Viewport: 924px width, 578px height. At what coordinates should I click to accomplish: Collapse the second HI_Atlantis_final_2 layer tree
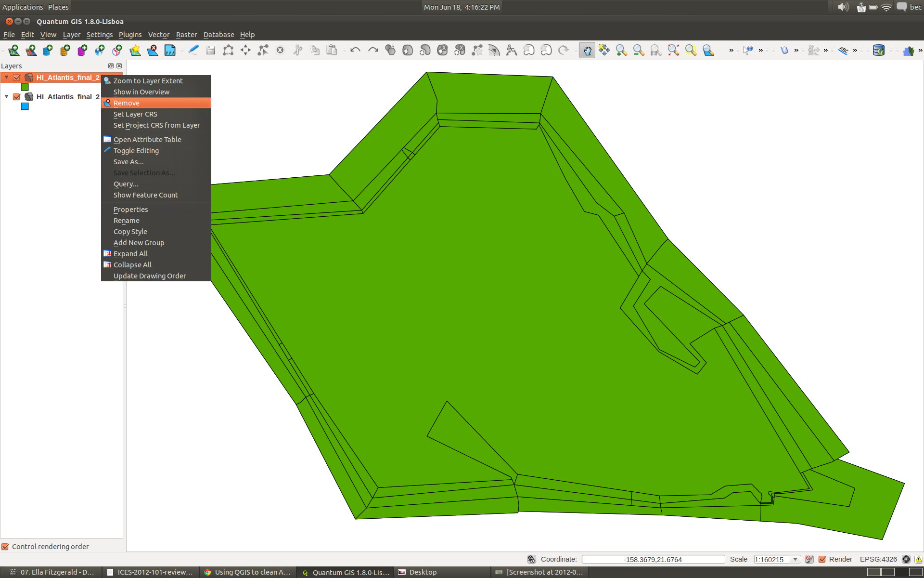click(x=7, y=97)
